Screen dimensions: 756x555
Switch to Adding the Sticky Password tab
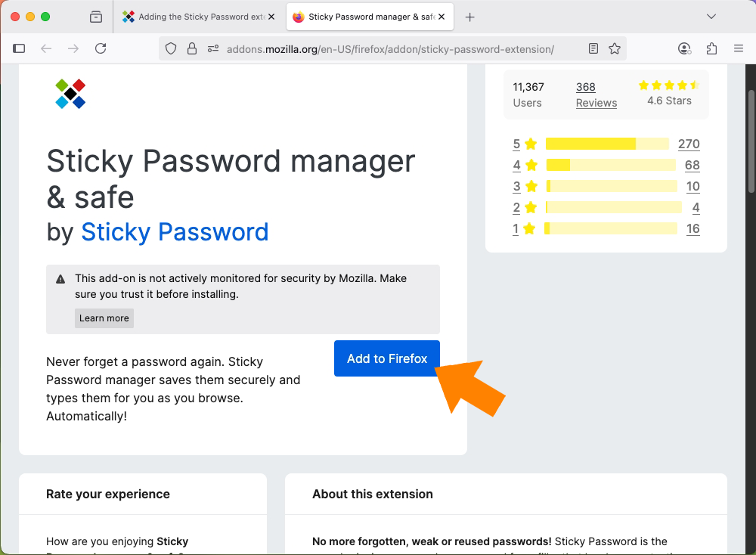pyautogui.click(x=199, y=17)
